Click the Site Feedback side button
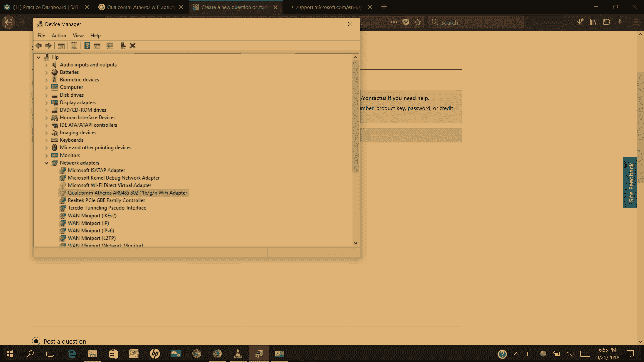The image size is (644, 362). point(630,182)
